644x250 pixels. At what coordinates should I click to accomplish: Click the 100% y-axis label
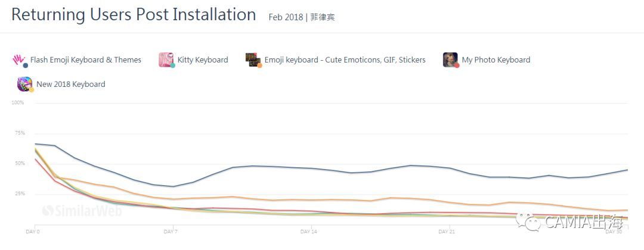pyautogui.click(x=18, y=103)
